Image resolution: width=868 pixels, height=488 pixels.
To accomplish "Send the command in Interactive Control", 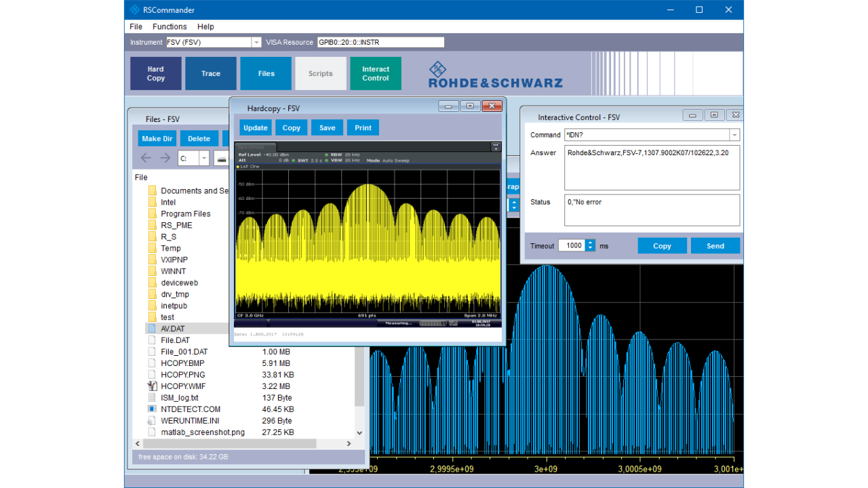I will (715, 246).
